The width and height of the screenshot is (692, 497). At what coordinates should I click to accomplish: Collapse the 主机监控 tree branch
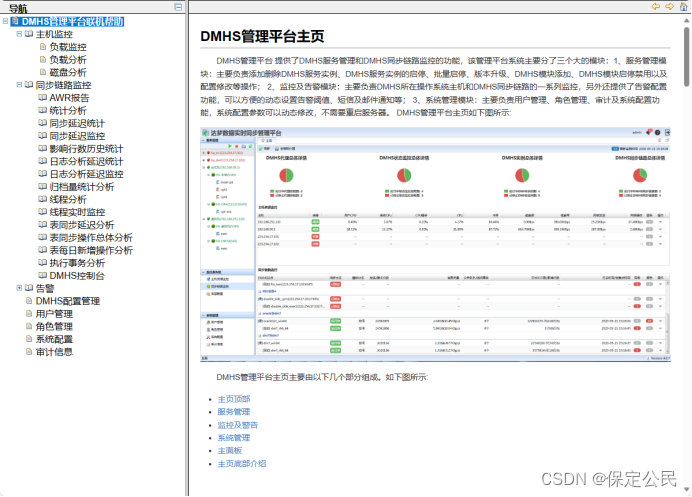[x=19, y=34]
